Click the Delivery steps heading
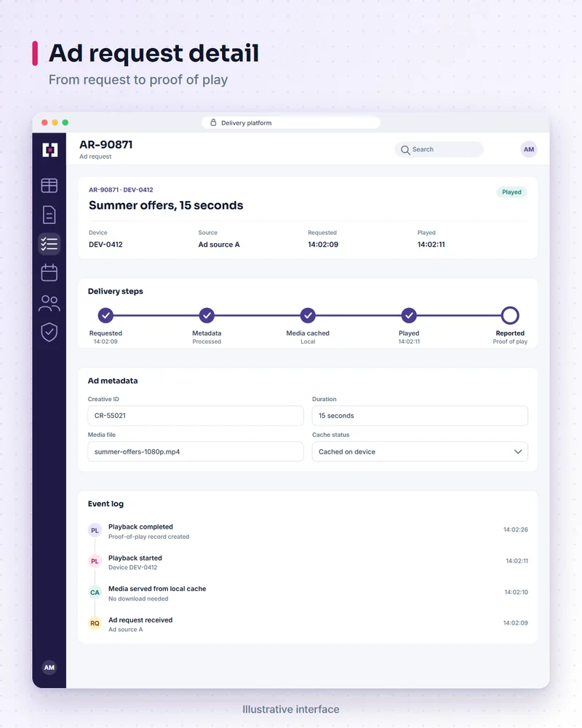Screen dimensions: 582x728 116,292
